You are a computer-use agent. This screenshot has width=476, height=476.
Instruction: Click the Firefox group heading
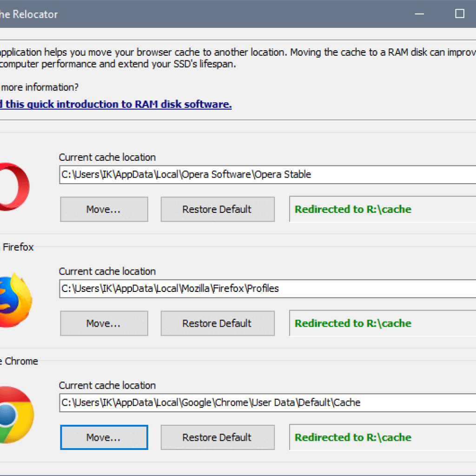[18, 247]
